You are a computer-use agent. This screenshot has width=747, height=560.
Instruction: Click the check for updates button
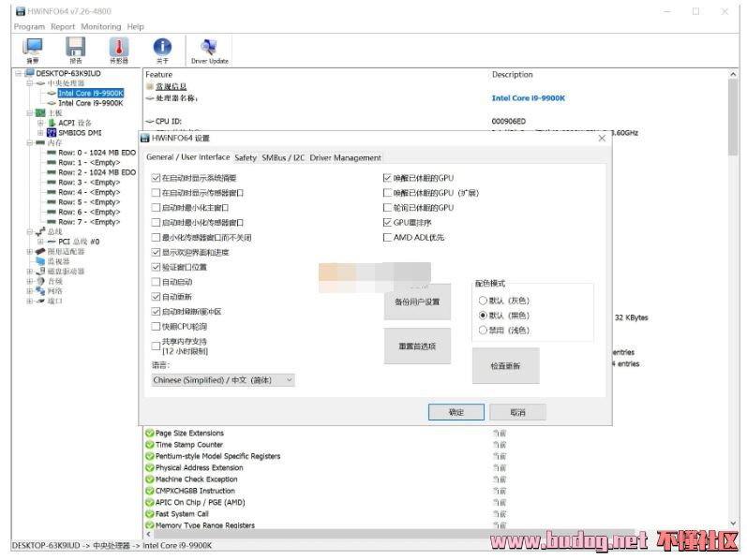[505, 366]
